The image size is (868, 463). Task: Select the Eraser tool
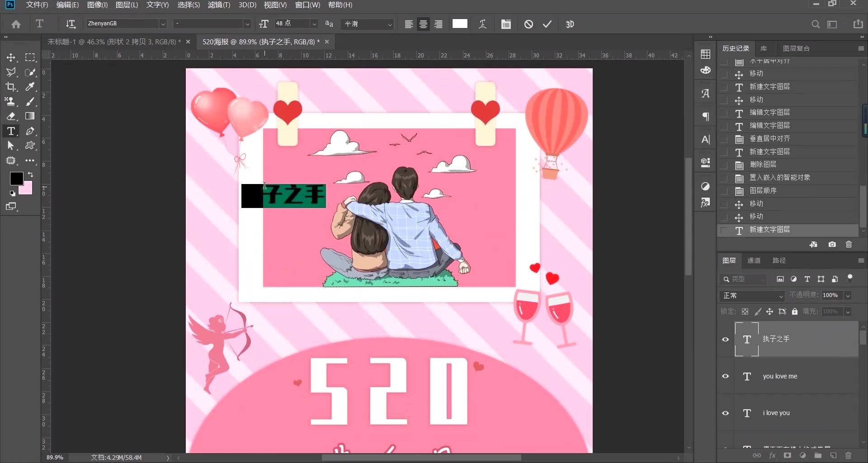[11, 116]
